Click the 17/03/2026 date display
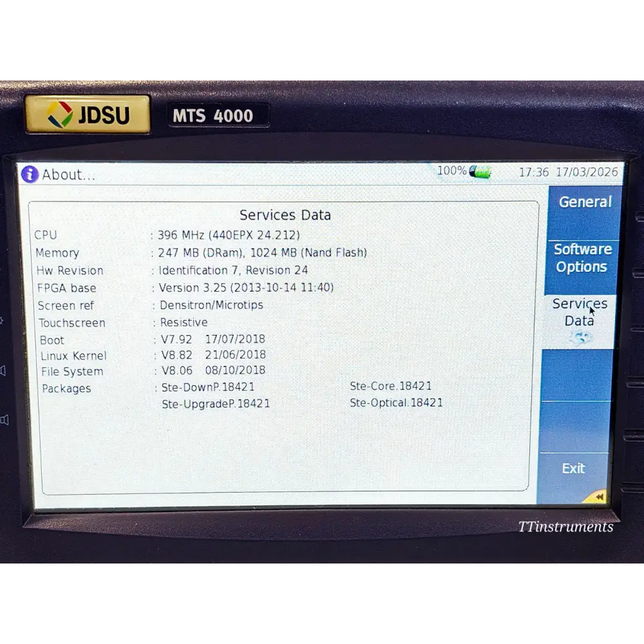 tap(587, 172)
